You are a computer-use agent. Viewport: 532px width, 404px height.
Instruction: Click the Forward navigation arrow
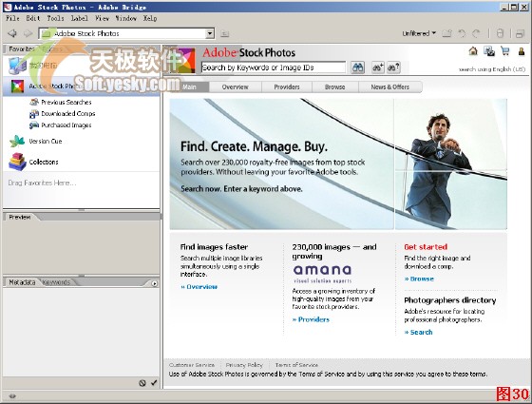[x=28, y=33]
